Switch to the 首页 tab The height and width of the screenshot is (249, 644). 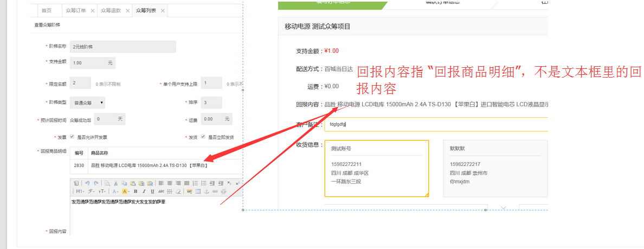pyautogui.click(x=47, y=11)
